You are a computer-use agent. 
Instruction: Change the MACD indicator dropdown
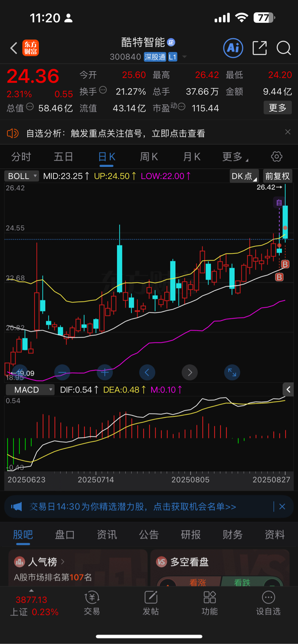click(30, 390)
